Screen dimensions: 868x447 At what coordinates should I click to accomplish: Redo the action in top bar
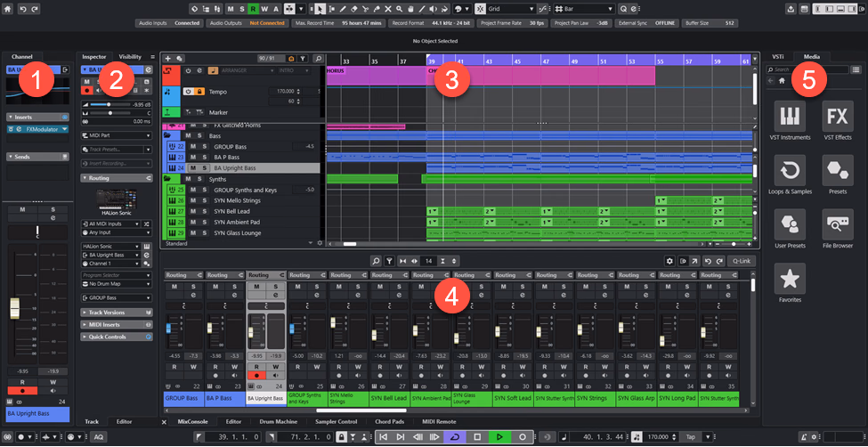(x=35, y=9)
